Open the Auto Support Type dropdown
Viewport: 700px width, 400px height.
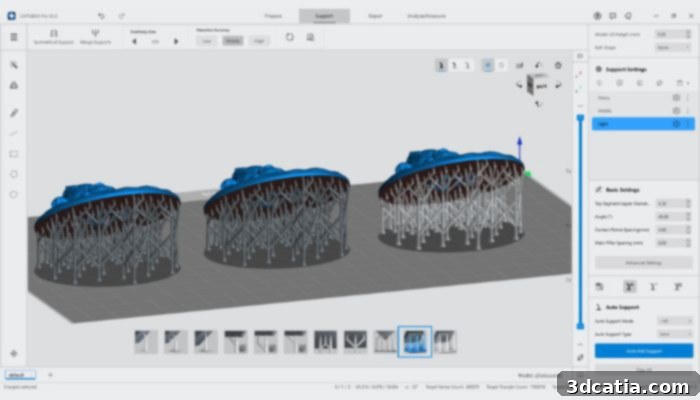click(675, 334)
